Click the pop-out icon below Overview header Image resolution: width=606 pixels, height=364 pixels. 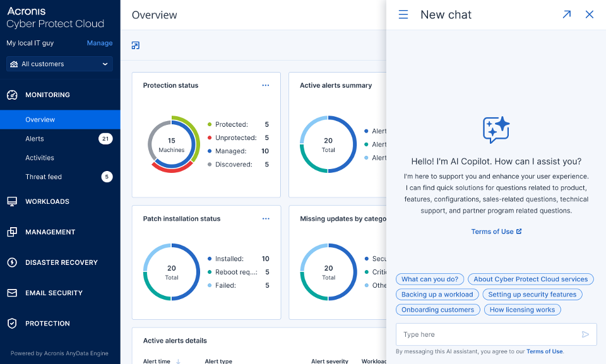pyautogui.click(x=135, y=45)
